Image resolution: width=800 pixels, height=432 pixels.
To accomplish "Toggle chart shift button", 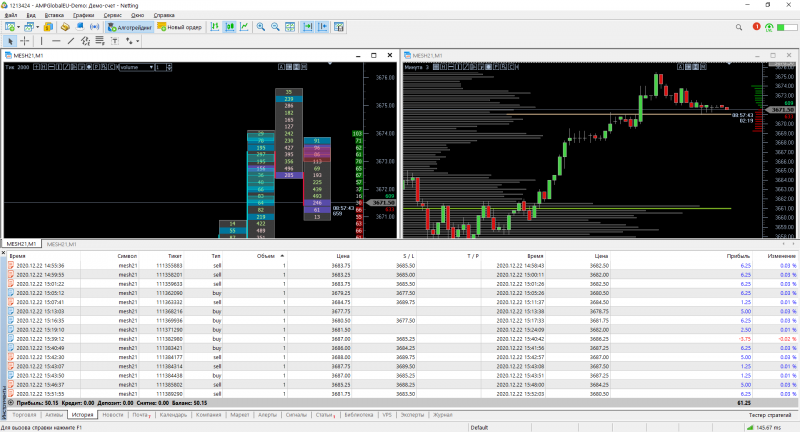I will coord(322,27).
